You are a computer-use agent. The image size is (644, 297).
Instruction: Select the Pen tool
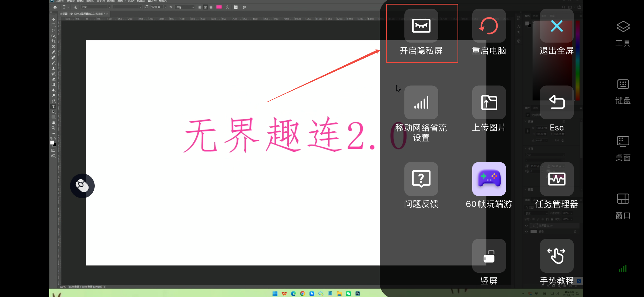click(x=54, y=101)
